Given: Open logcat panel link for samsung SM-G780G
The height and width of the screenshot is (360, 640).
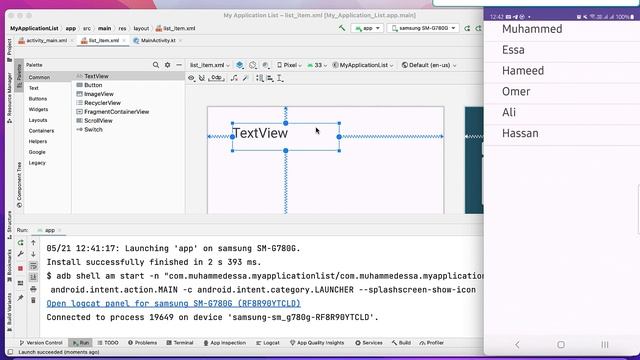Looking at the screenshot, I should (x=173, y=303).
